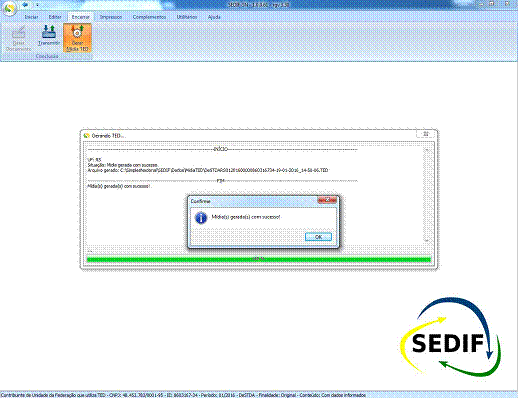This screenshot has width=519, height=399.
Task: Open the Ajuda tab
Action: point(214,17)
